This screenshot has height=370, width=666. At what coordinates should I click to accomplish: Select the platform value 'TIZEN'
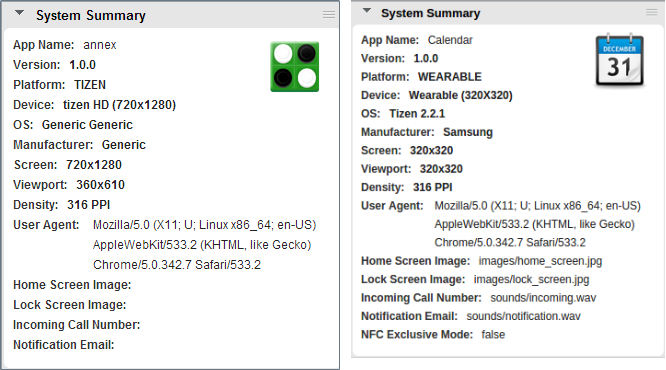(x=90, y=85)
